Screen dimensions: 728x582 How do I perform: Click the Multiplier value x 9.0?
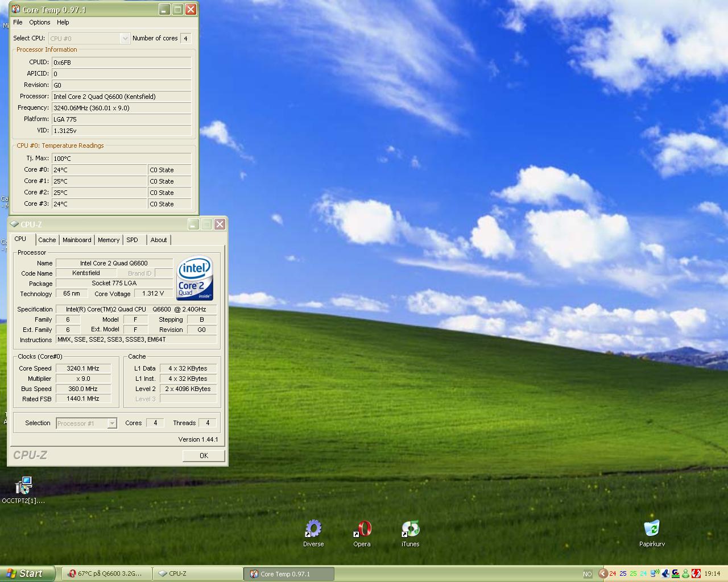[83, 379]
